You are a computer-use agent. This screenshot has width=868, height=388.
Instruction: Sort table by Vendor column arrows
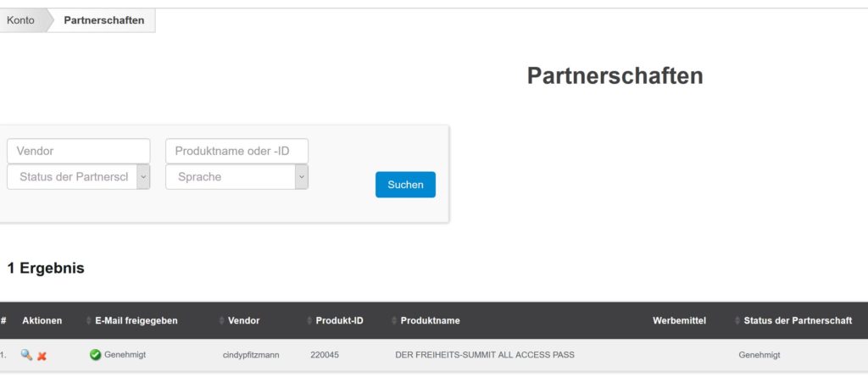(222, 320)
